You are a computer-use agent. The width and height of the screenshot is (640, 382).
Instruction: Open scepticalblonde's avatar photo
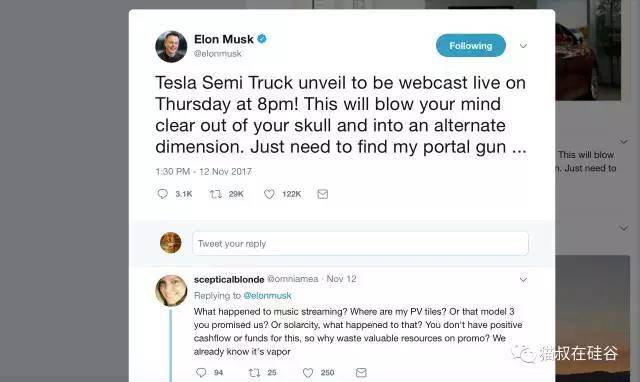[x=171, y=290]
